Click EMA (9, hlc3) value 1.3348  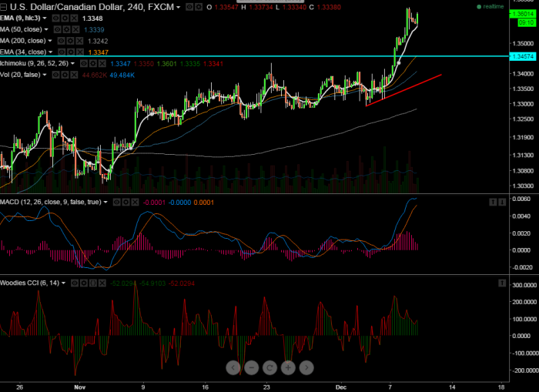92,18
